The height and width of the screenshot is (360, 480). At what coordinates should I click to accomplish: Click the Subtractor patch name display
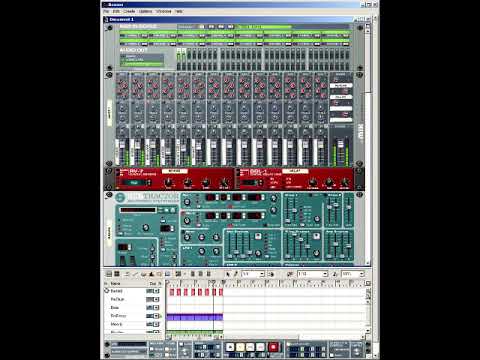[x=138, y=210]
